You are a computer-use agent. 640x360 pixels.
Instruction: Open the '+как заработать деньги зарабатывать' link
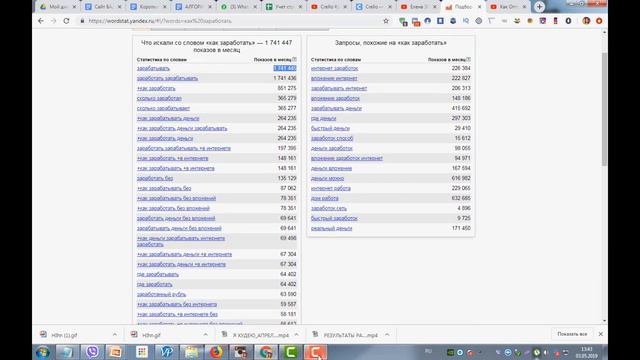pyautogui.click(x=182, y=128)
